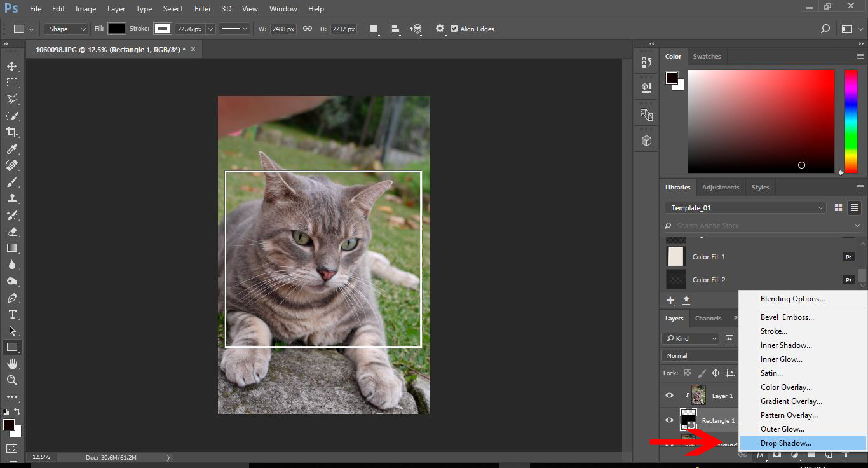Activate the Zoom tool
This screenshot has width=868, height=468.
11,380
